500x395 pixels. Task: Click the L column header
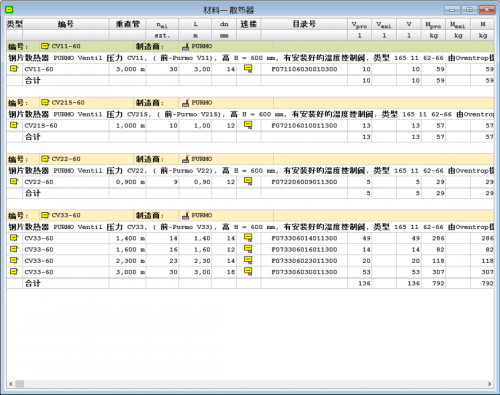[x=195, y=24]
